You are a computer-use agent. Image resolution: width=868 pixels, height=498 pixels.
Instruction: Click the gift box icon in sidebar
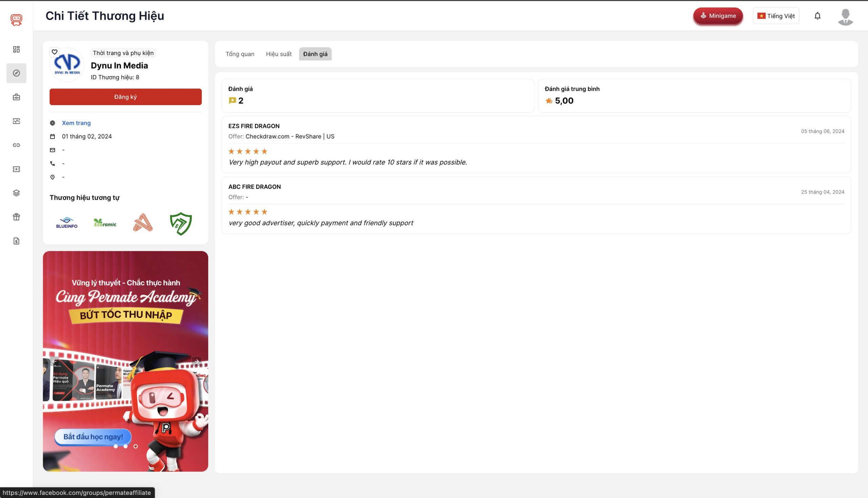pos(16,217)
